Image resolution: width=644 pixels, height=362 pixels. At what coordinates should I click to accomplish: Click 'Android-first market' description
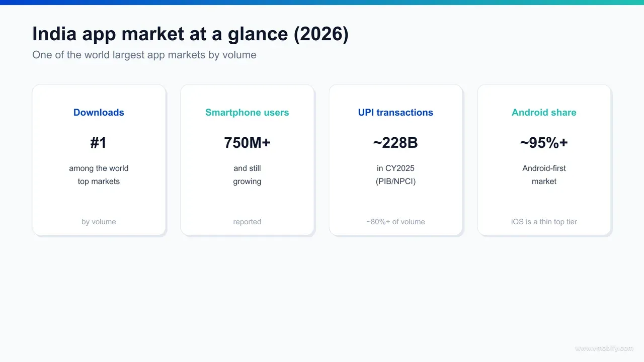(x=544, y=174)
